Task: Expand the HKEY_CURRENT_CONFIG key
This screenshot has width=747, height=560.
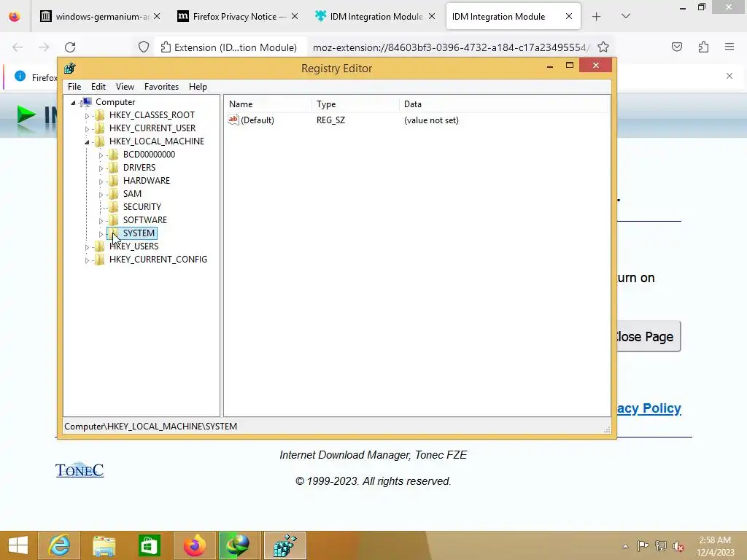Action: click(x=87, y=260)
